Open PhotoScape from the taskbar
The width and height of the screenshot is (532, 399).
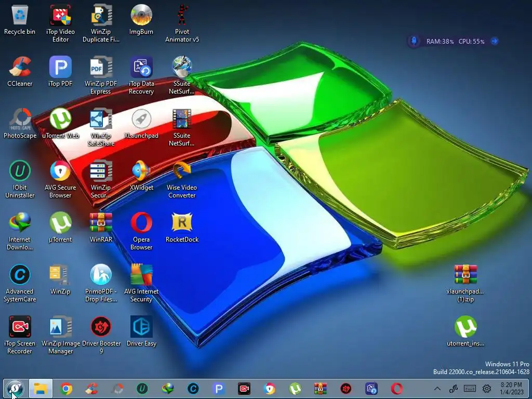117,389
